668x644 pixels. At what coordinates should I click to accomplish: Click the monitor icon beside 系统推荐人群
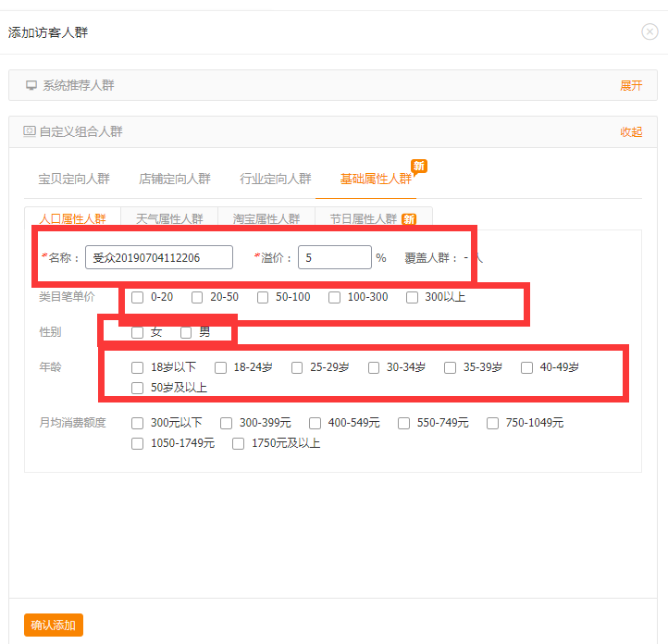pyautogui.click(x=31, y=86)
